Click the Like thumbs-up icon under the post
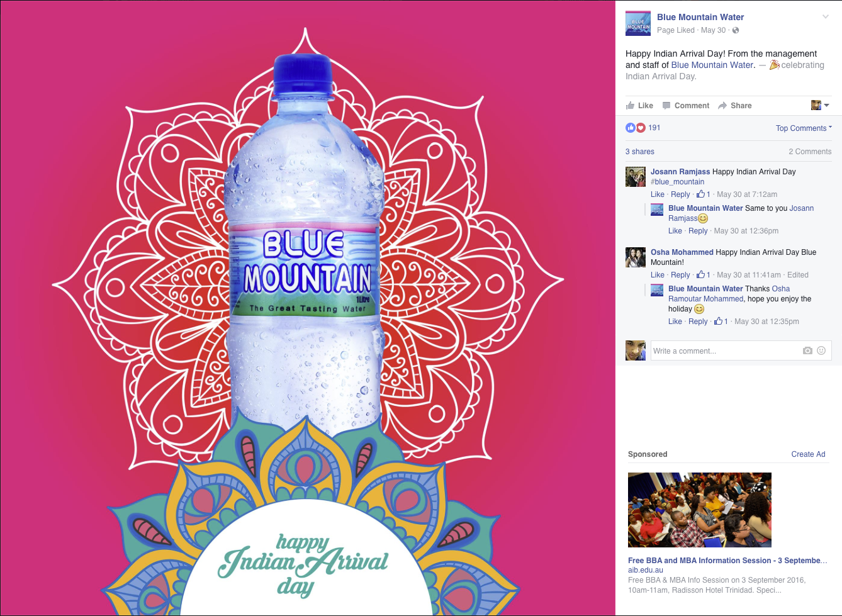Screen dimensions: 842x616 coord(630,106)
